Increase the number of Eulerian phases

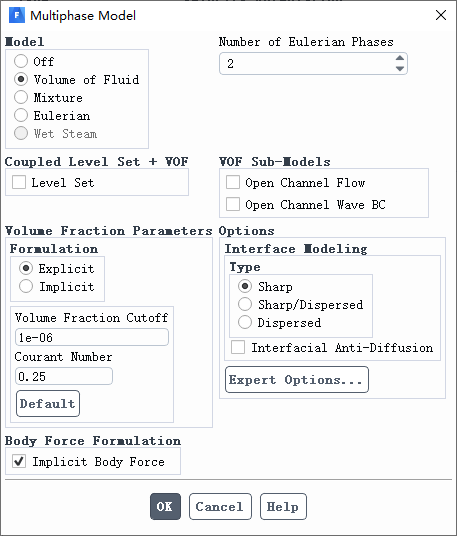tap(400, 58)
